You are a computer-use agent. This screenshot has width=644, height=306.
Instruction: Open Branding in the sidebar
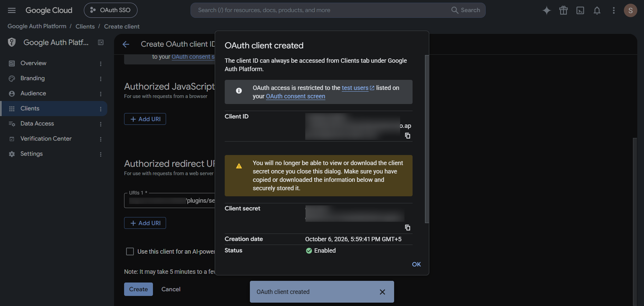(33, 78)
